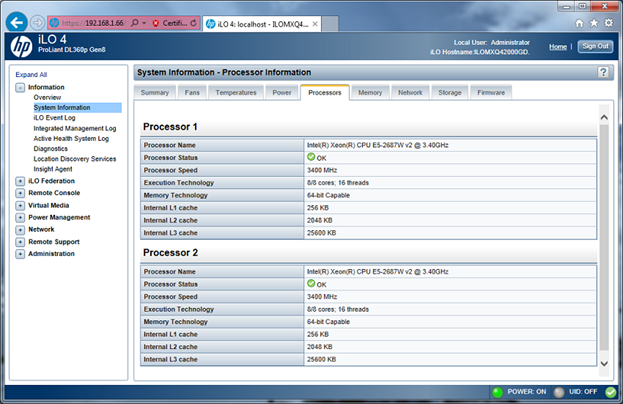The image size is (623, 404).
Task: Expand the Network sidebar node
Action: [x=20, y=230]
